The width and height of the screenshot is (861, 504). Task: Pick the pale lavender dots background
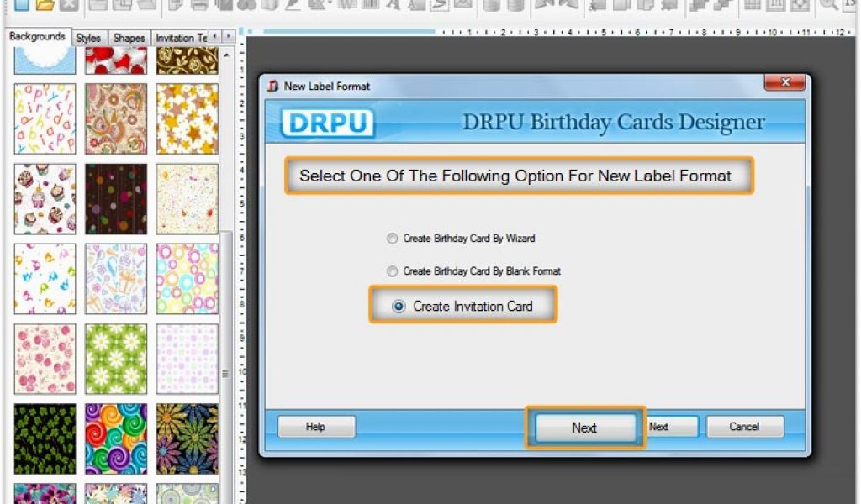[188, 360]
